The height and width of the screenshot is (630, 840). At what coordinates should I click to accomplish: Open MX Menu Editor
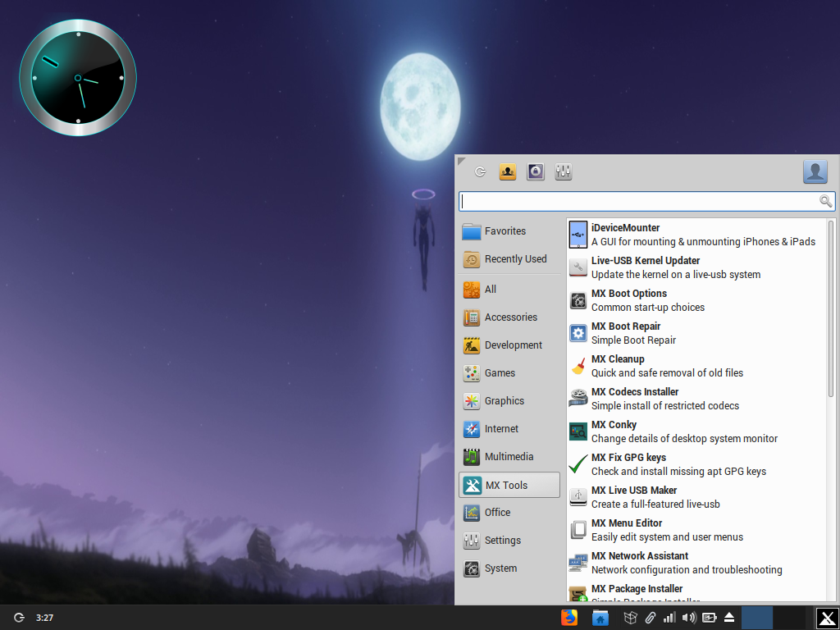(x=696, y=530)
